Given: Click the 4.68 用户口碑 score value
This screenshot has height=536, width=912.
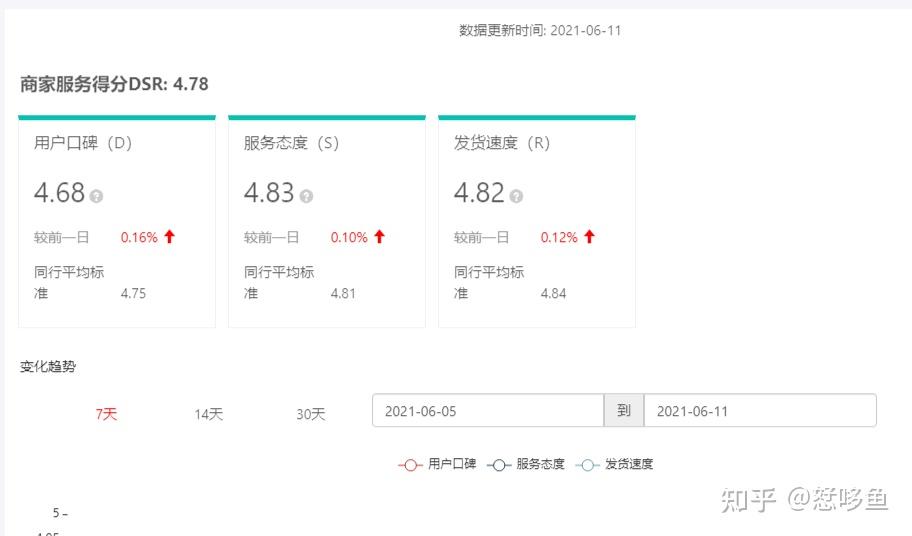Looking at the screenshot, I should 59,192.
